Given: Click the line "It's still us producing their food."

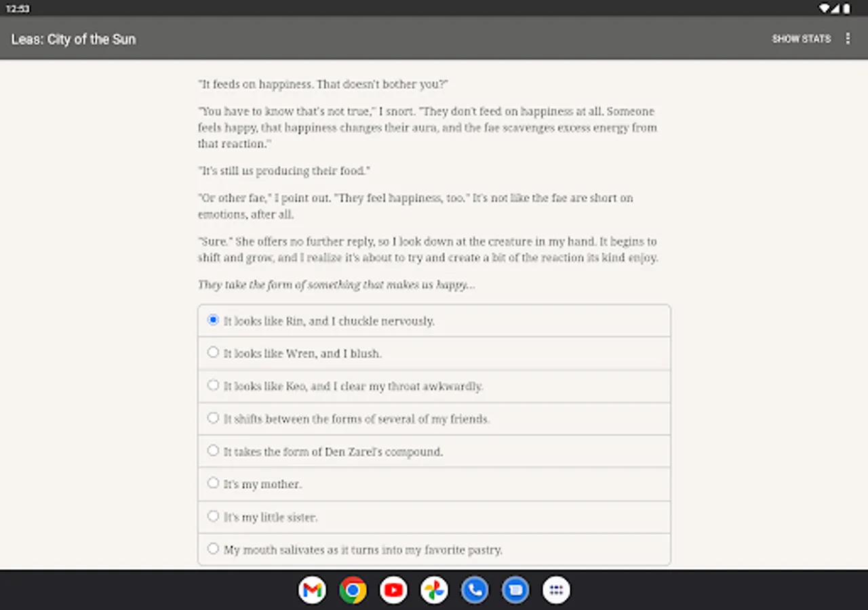Looking at the screenshot, I should (x=284, y=171).
